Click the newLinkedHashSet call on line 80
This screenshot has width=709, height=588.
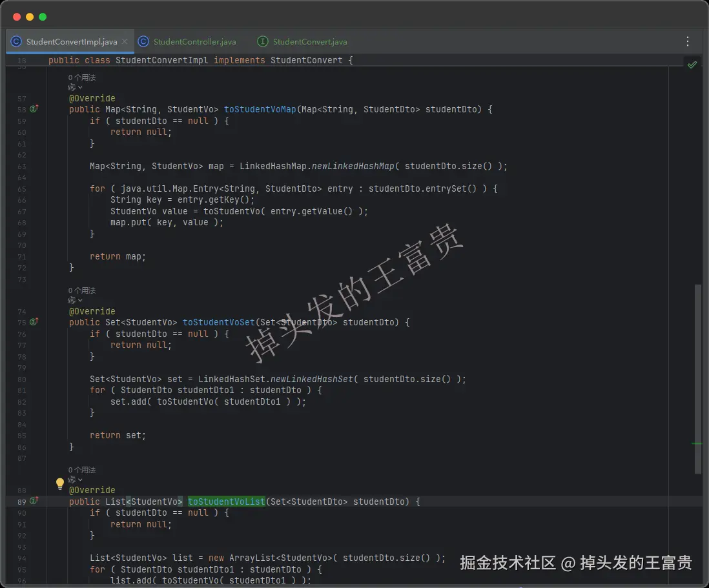[311, 379]
